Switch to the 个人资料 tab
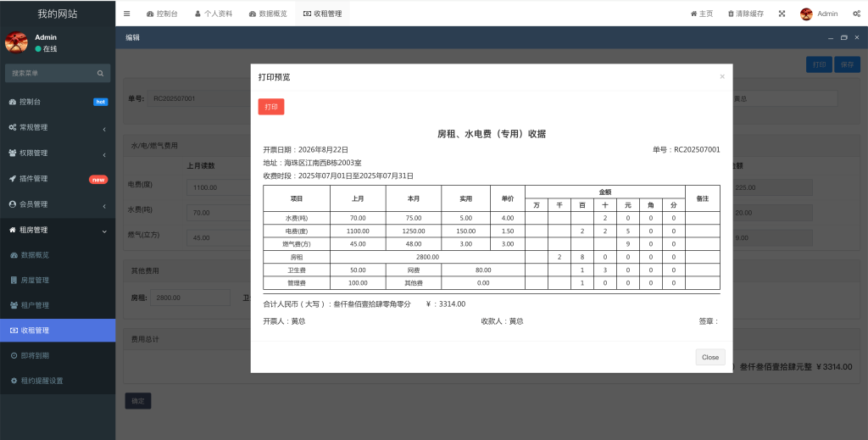 [213, 14]
